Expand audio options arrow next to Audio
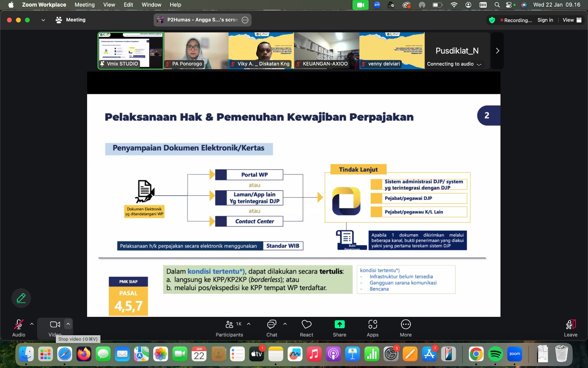This screenshot has height=368, width=588. (32, 324)
